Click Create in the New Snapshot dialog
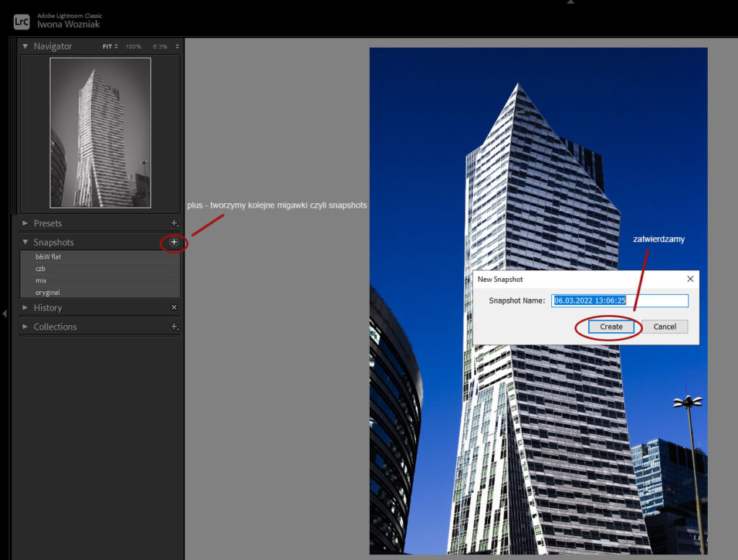Image resolution: width=738 pixels, height=560 pixels. point(610,326)
